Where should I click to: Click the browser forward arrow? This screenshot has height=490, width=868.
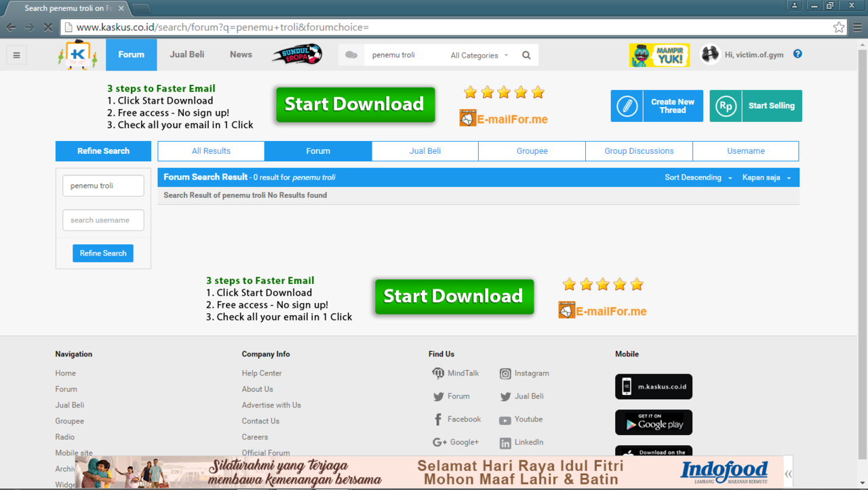point(29,27)
